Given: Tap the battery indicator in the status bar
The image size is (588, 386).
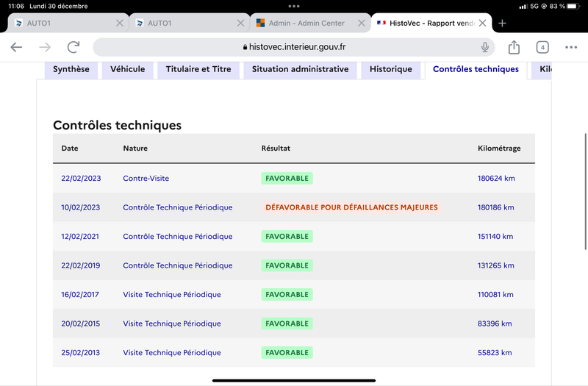Looking at the screenshot, I should point(573,7).
